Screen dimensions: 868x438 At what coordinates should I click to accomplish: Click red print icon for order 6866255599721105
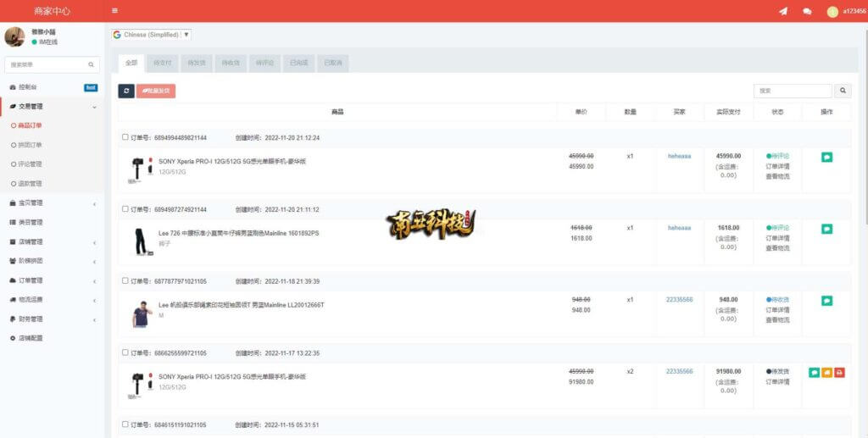pyautogui.click(x=839, y=373)
